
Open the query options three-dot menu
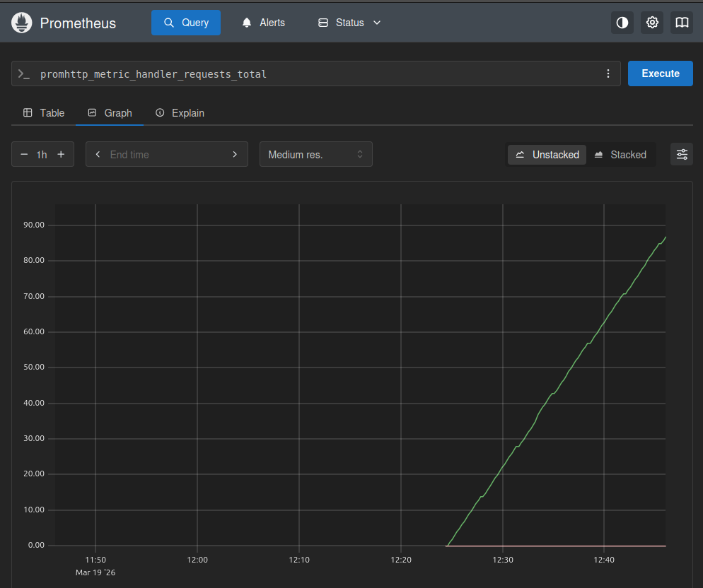(608, 73)
